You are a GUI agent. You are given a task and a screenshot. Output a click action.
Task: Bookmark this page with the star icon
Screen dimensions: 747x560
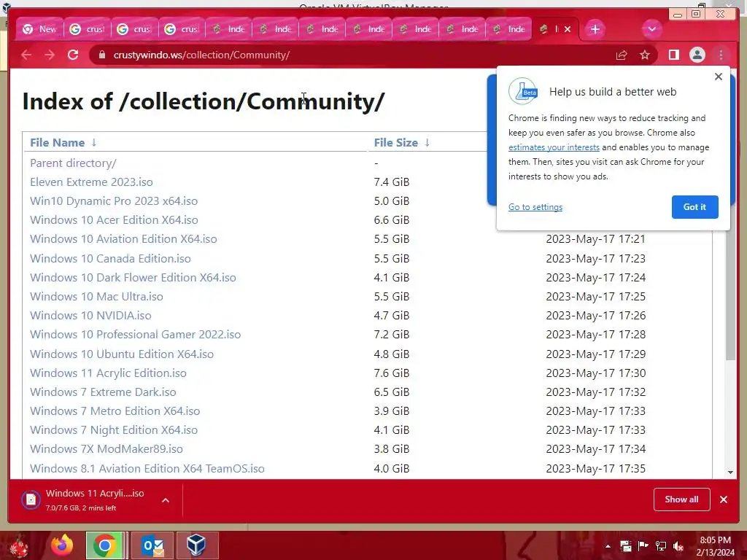point(645,55)
